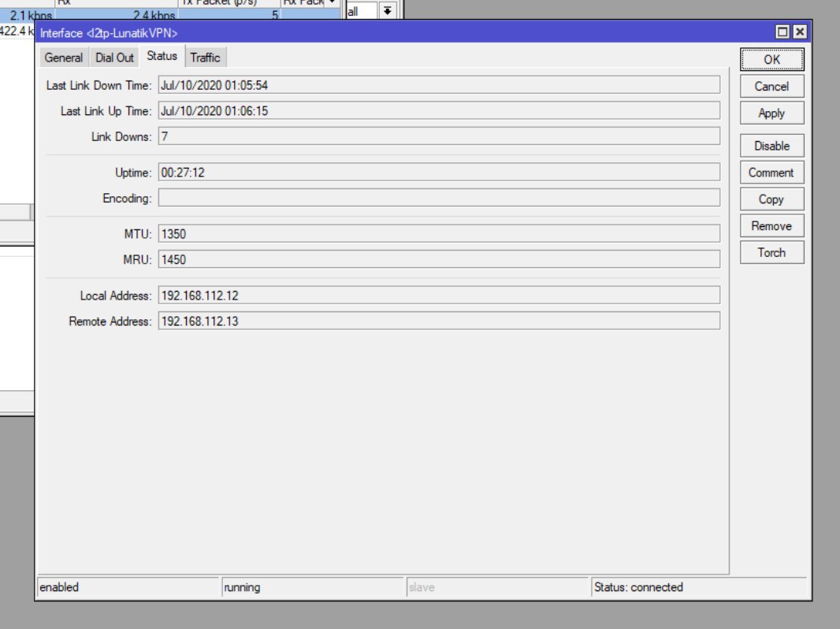The image size is (840, 629).
Task: Click the greyed 'slave' status entry
Action: [x=496, y=587]
